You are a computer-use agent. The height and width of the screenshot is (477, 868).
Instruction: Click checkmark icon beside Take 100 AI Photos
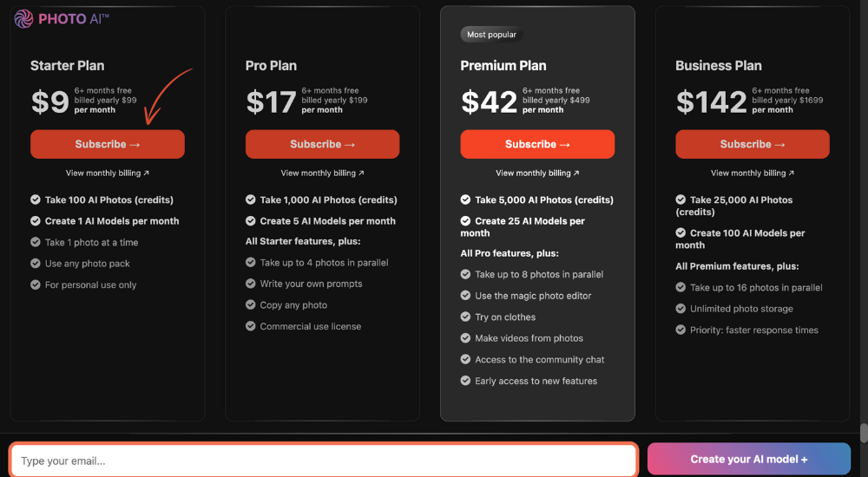click(36, 199)
